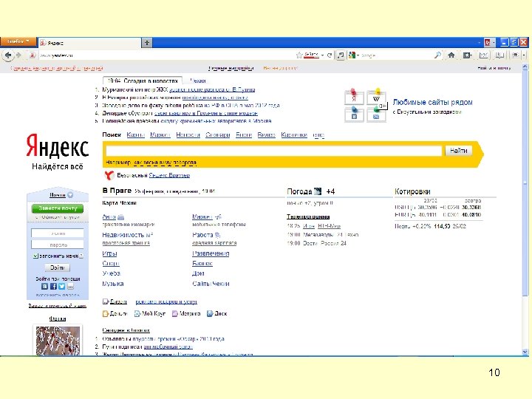Screen dimensions: 532x399
Task: Click the magnifier icon in Google search box
Action: 437,55
